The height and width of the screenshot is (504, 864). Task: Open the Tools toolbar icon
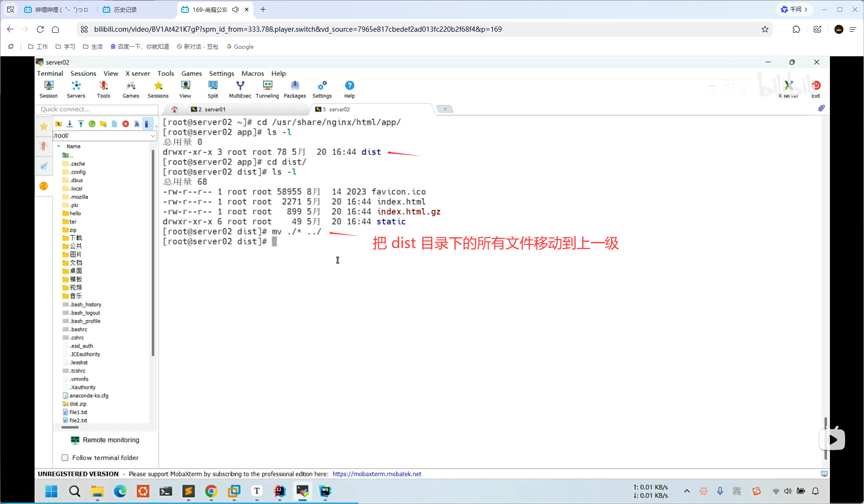point(103,89)
